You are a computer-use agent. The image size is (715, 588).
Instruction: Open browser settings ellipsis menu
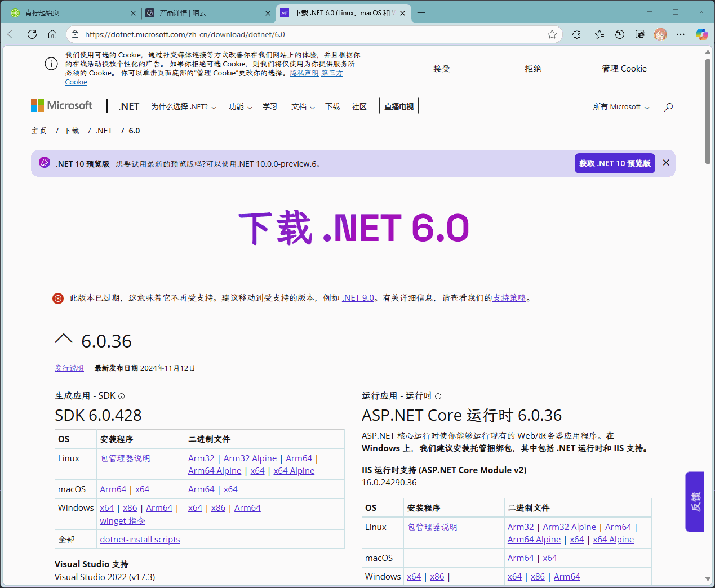tap(681, 34)
